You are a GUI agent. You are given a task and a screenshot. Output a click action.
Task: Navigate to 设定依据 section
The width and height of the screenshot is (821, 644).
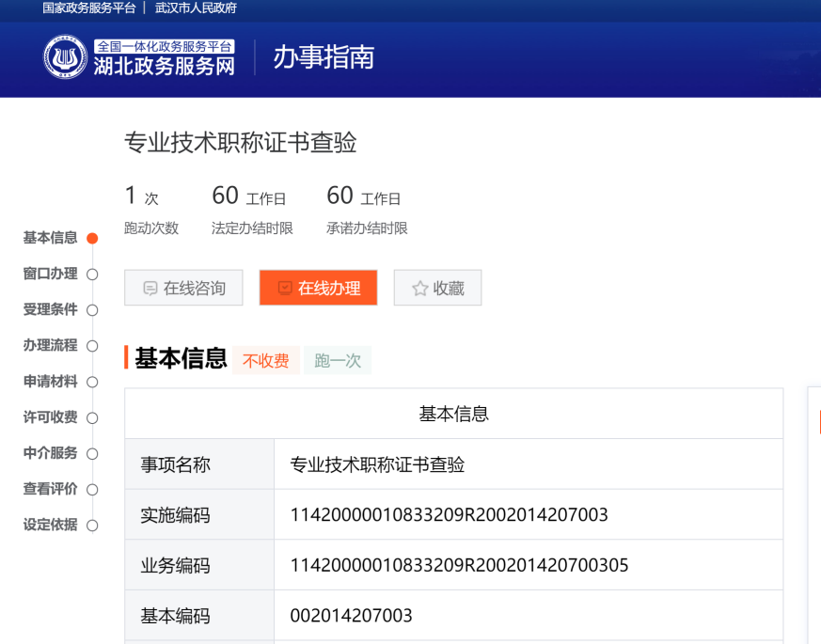pyautogui.click(x=51, y=525)
